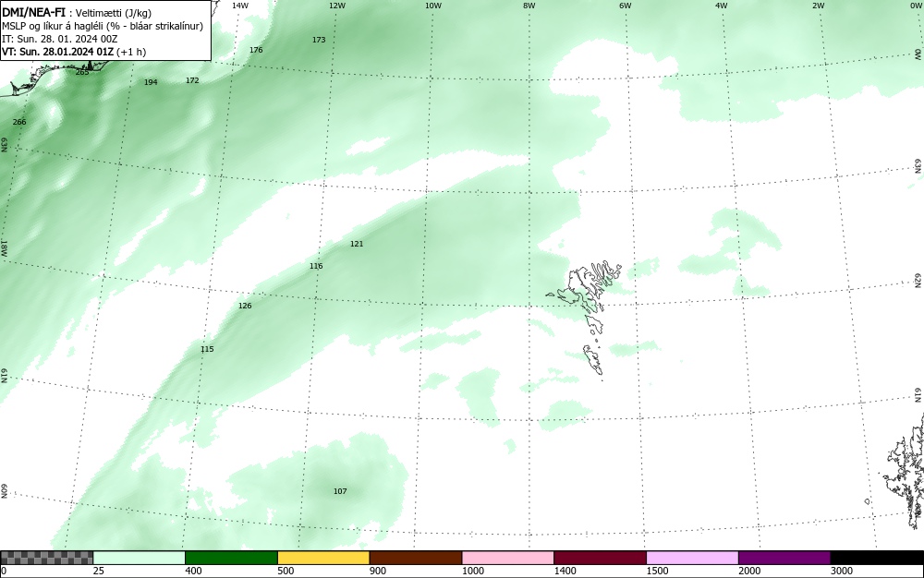Image resolution: width=924 pixels, height=578 pixels.
Task: Click the lavender 1500–2000 legend swatch
Action: [692, 558]
